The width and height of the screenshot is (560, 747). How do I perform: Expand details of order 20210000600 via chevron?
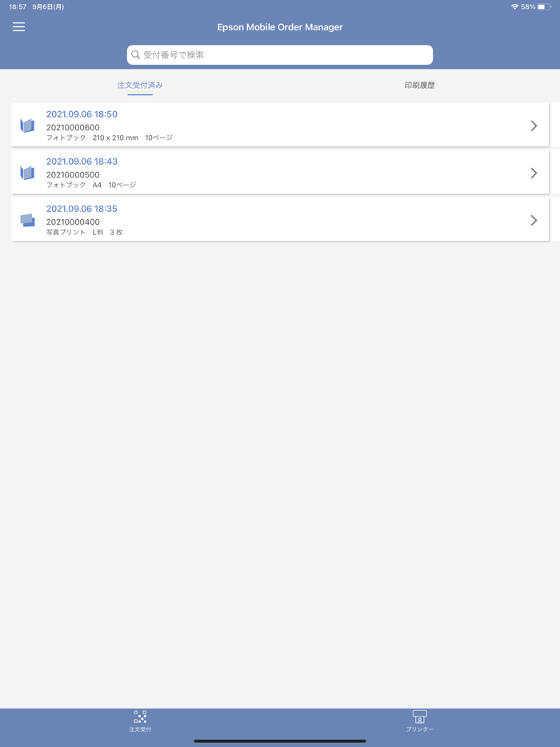tap(534, 125)
